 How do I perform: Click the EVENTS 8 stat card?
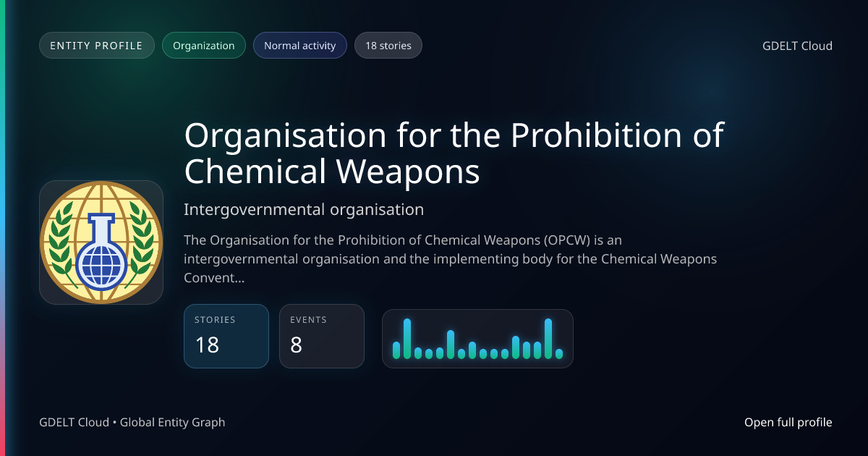tap(322, 336)
